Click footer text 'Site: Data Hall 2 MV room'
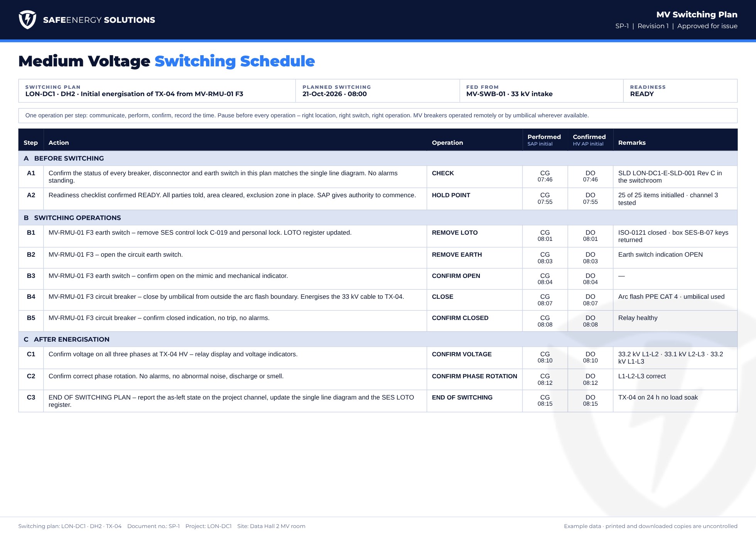The image size is (756, 535). (271, 526)
